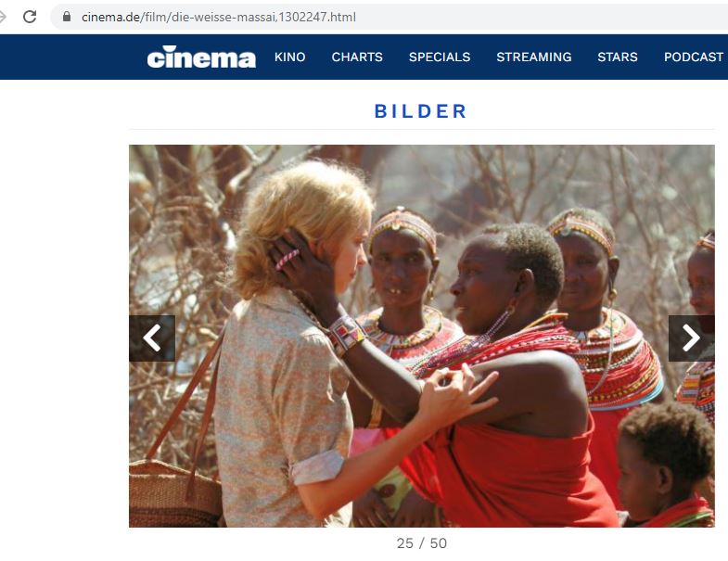
Task: Select the cinema.de domain text in URL
Action: [x=111, y=18]
